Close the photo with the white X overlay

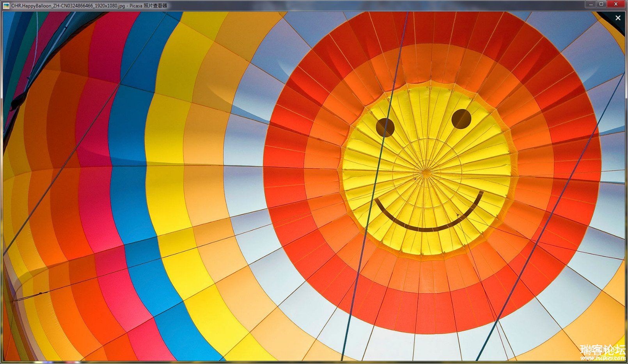(618, 18)
